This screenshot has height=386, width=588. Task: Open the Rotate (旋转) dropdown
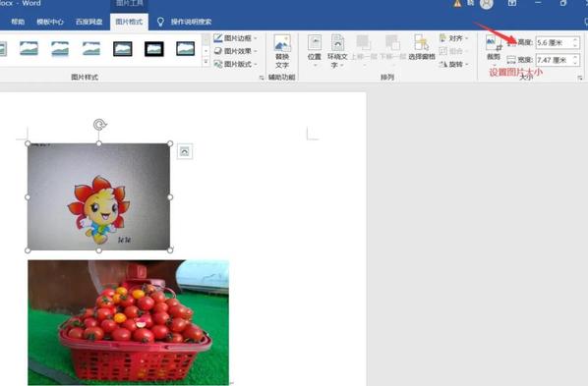[x=454, y=65]
